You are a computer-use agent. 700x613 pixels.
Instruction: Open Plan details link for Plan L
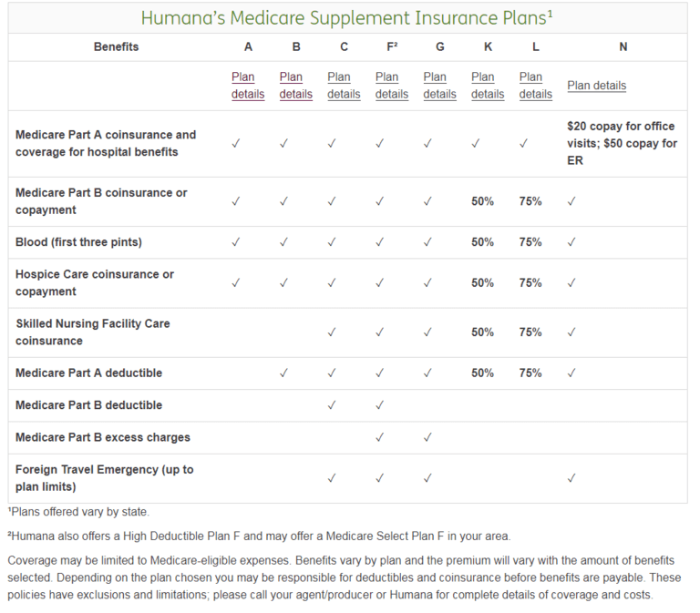(x=536, y=86)
